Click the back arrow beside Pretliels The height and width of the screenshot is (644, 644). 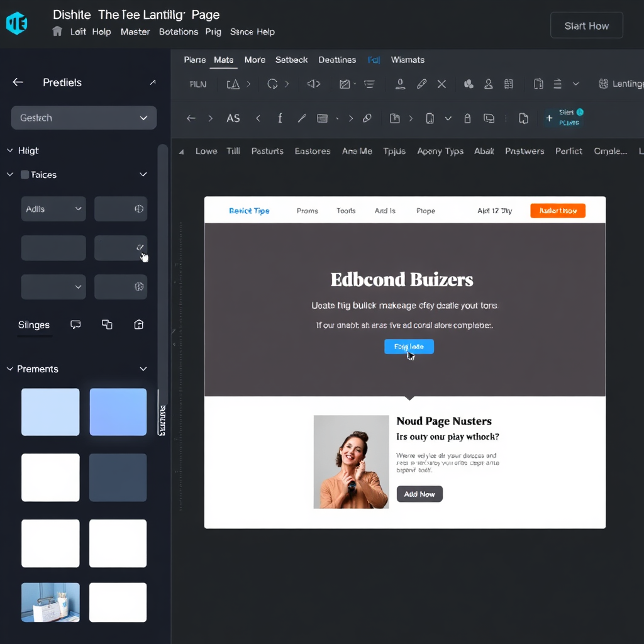18,82
